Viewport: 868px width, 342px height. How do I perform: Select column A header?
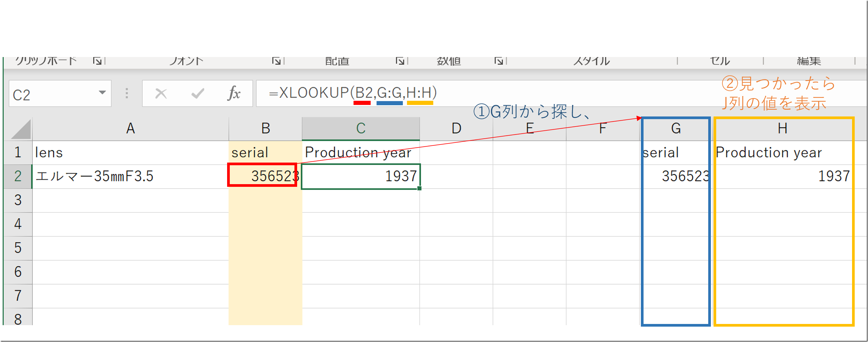[x=131, y=129]
